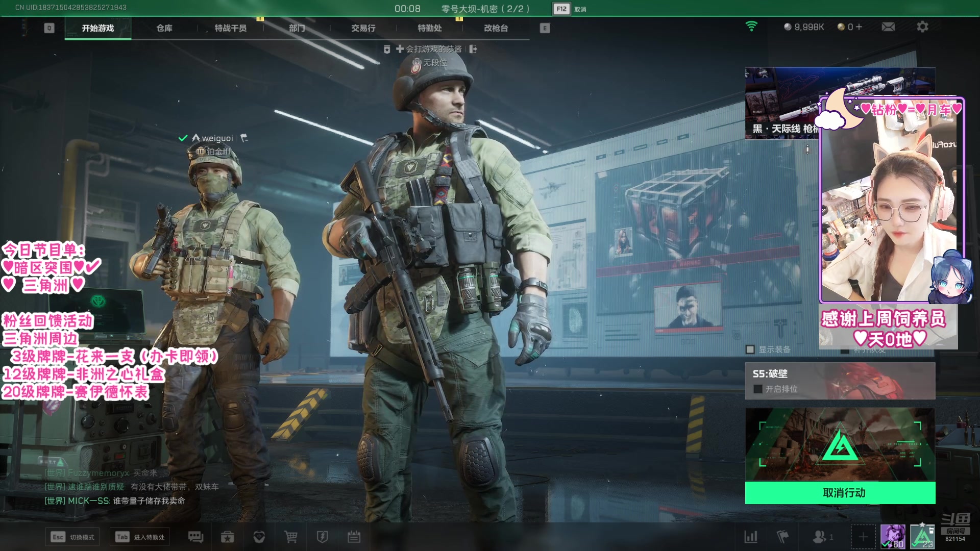Click the 黑·天际线 weapon skin banner
Screen dimensions: 980x551
point(782,103)
